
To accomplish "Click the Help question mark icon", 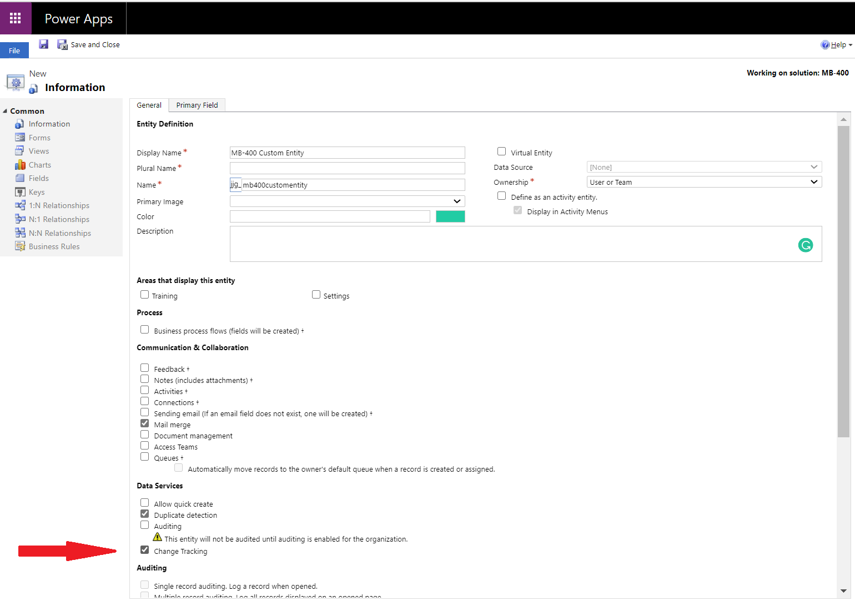I will point(825,45).
